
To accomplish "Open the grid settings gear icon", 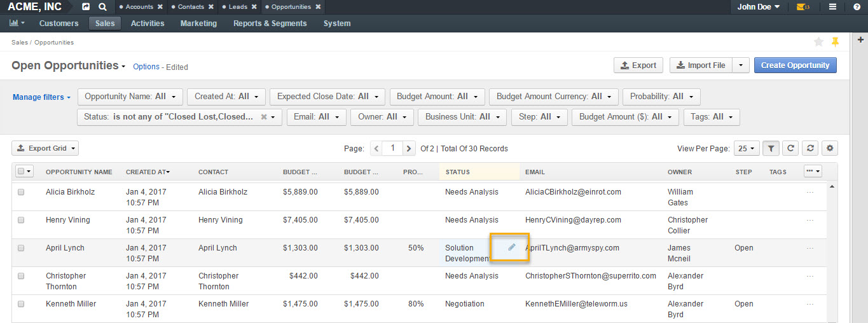I will coord(829,148).
